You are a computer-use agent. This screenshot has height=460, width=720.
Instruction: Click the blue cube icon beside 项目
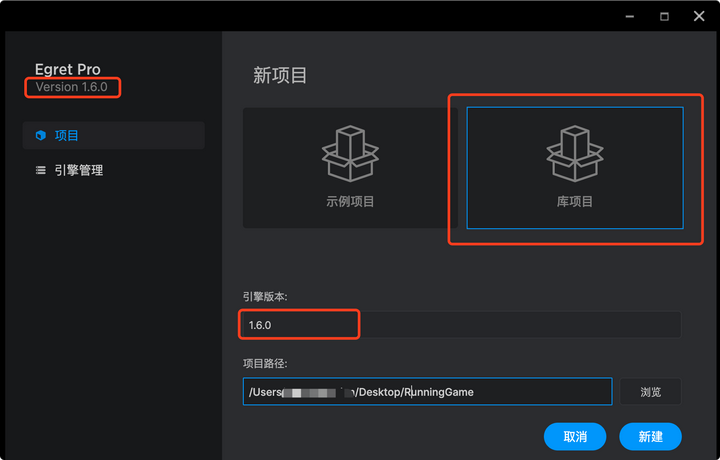coord(41,135)
